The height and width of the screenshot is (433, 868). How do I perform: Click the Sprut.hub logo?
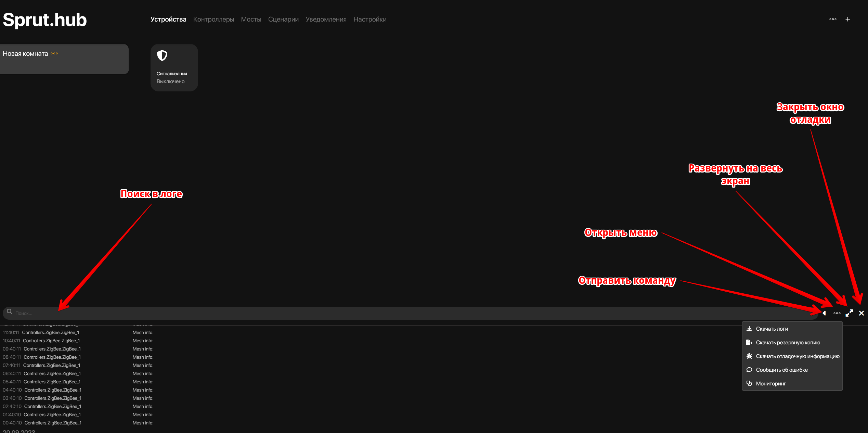(x=45, y=20)
